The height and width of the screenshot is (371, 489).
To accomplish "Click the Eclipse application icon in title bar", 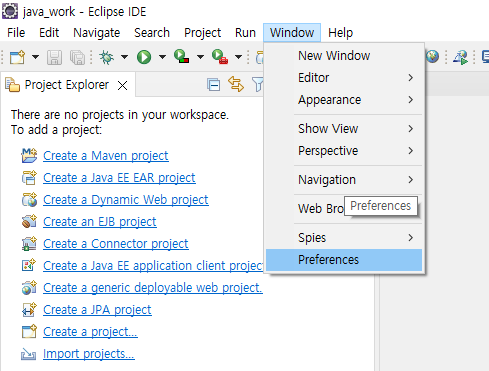I will pos(10,11).
